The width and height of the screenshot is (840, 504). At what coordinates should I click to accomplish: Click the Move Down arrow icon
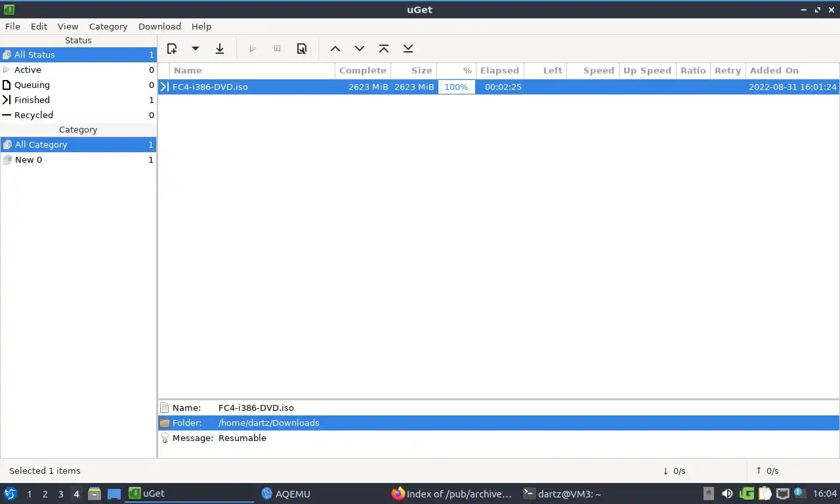point(360,49)
